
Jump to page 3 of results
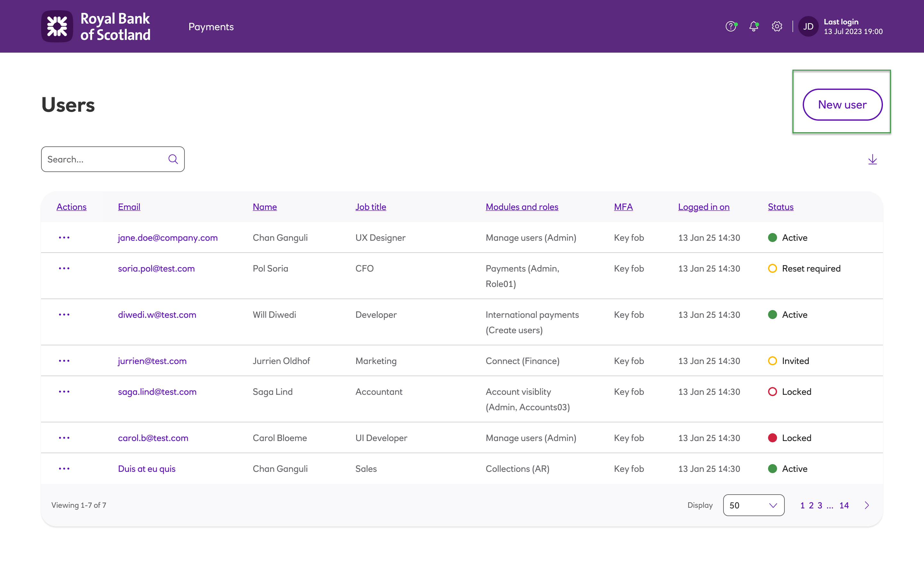(x=820, y=505)
